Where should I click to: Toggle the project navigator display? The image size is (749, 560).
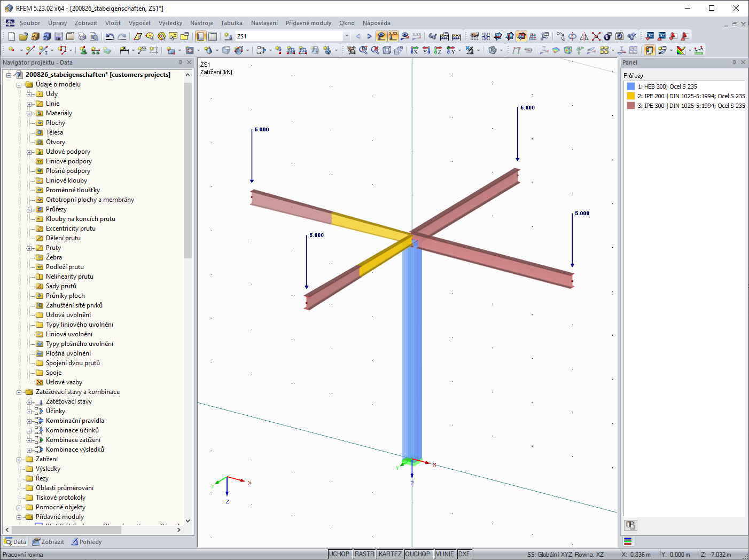[201, 36]
